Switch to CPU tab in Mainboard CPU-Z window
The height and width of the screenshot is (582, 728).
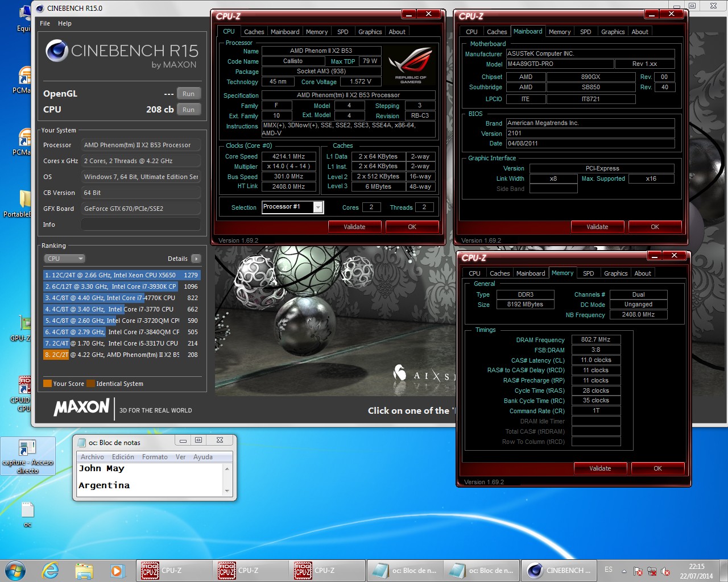click(471, 32)
